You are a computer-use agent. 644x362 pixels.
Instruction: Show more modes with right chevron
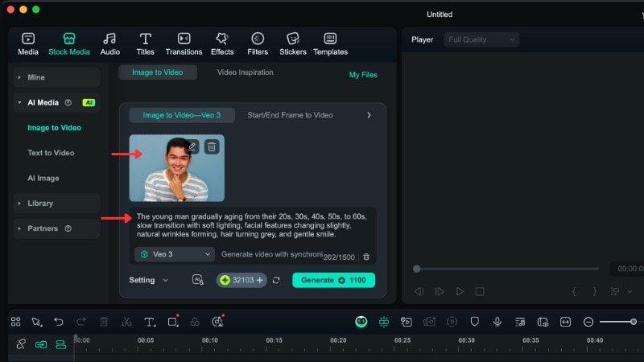coord(369,115)
